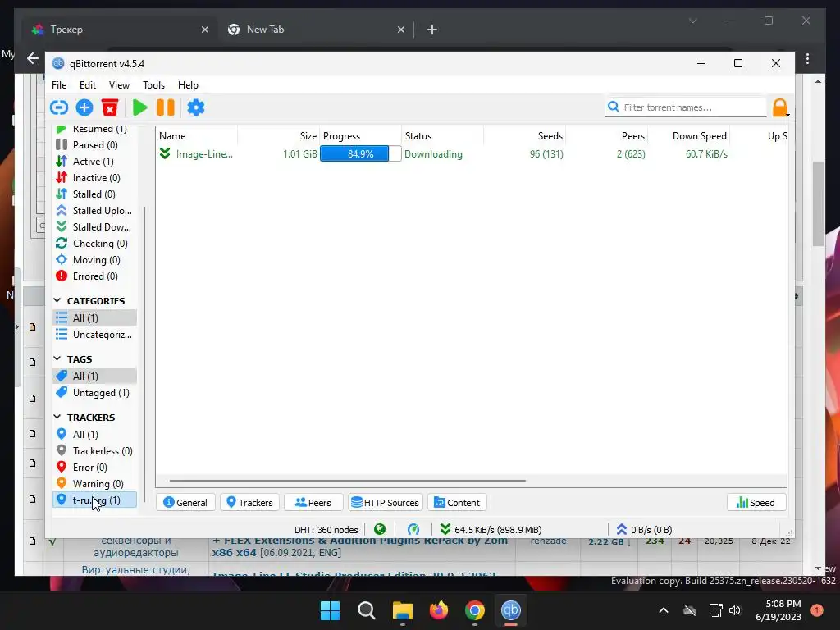
Task: Filter by Errored (0) status
Action: (x=95, y=276)
